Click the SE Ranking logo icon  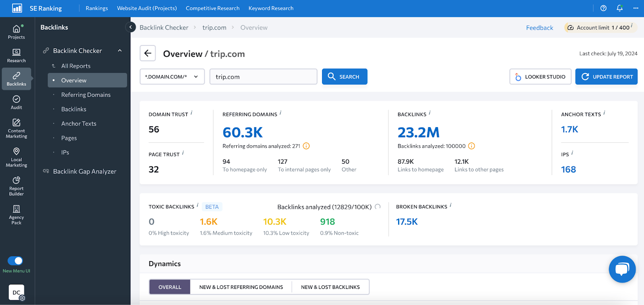(x=17, y=8)
